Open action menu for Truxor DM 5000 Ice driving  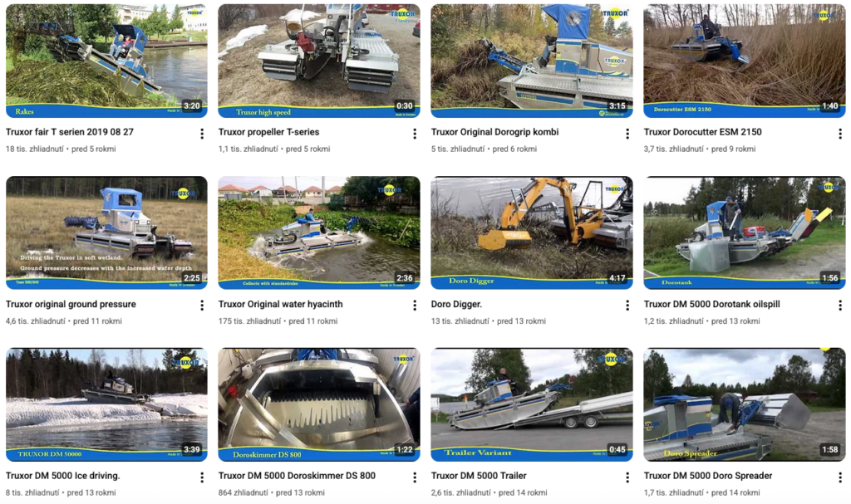202,477
